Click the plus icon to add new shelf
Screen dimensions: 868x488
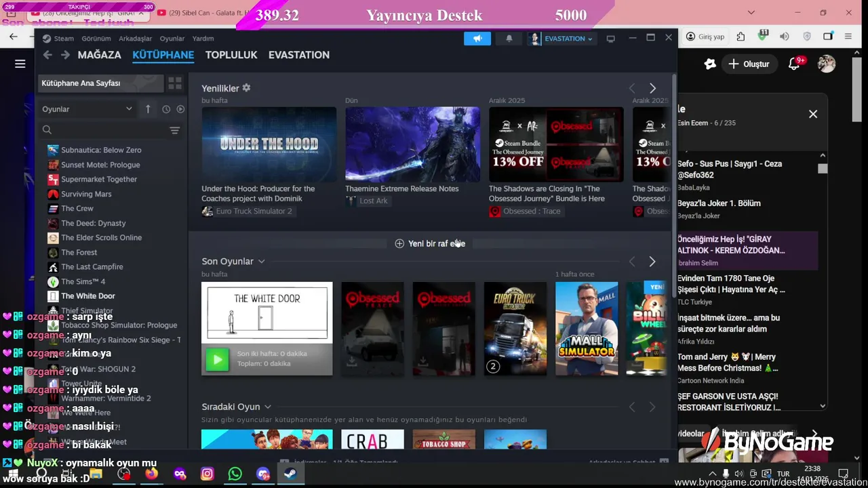399,243
